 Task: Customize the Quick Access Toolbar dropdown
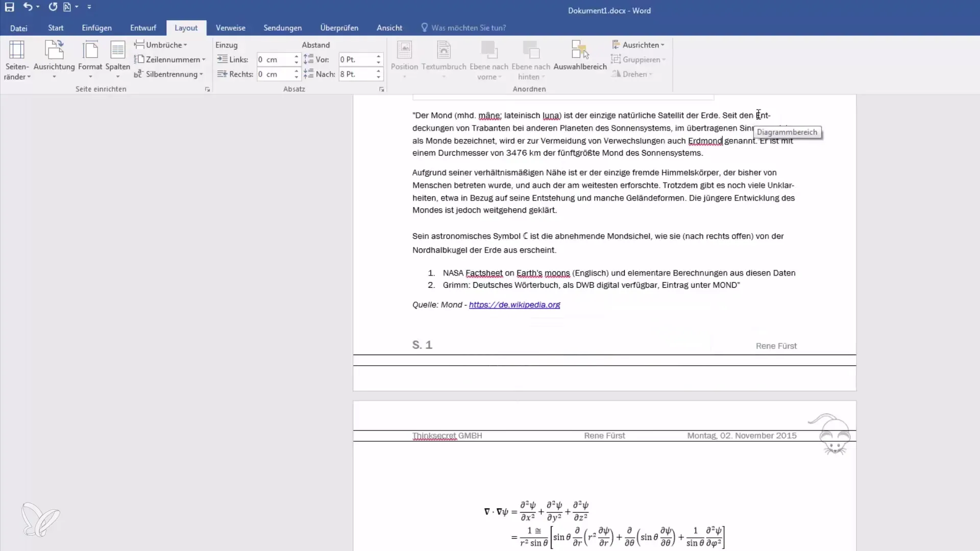(89, 7)
